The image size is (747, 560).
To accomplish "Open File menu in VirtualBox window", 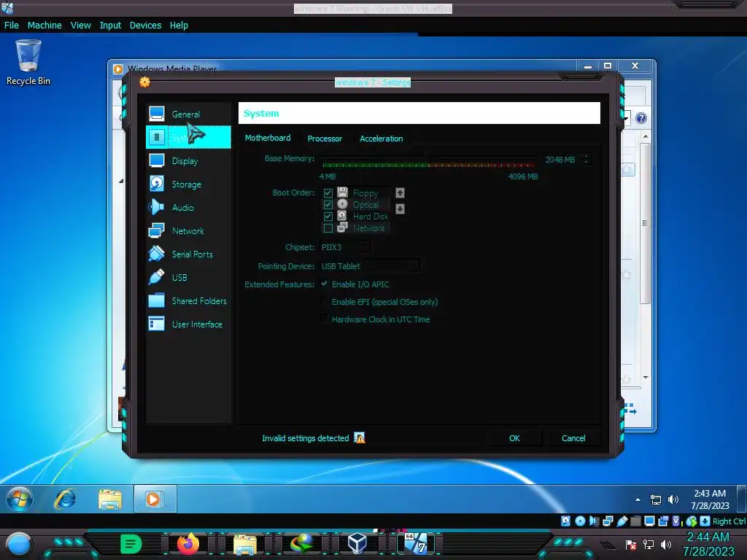I will click(x=12, y=26).
